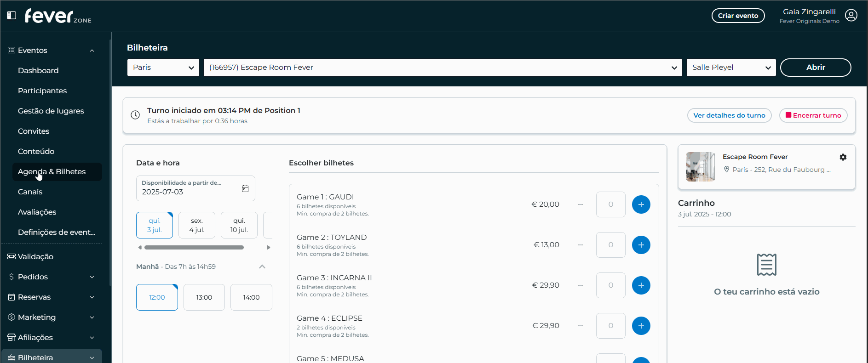Select the 13:00 time slot
Screen dimensions: 868x363
pos(204,297)
